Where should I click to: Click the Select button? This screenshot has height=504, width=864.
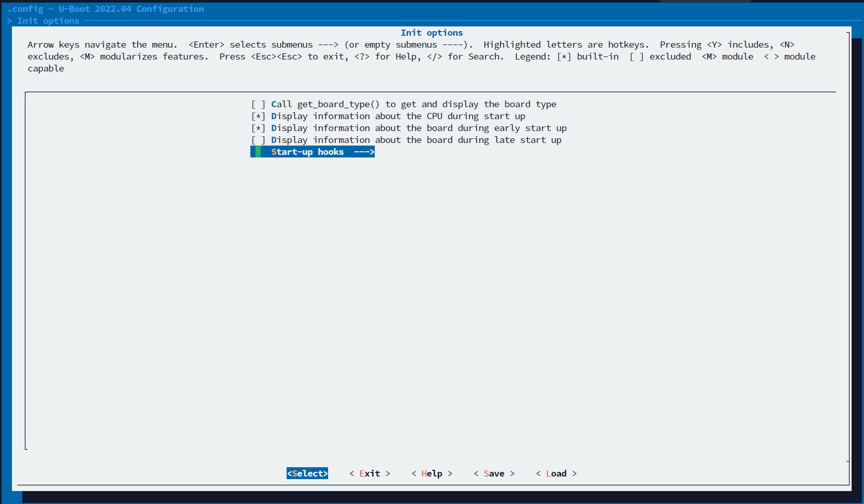[307, 473]
